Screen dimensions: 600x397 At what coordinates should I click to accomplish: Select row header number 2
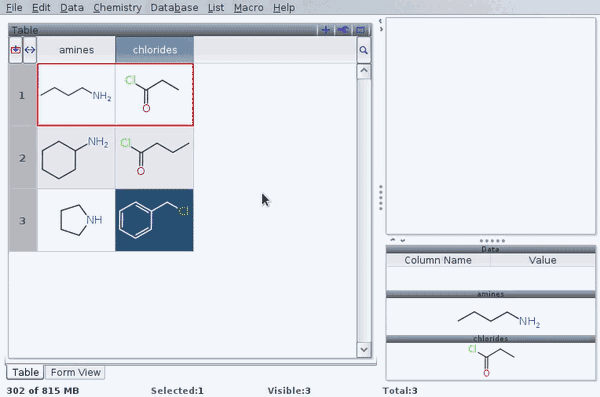(23, 158)
